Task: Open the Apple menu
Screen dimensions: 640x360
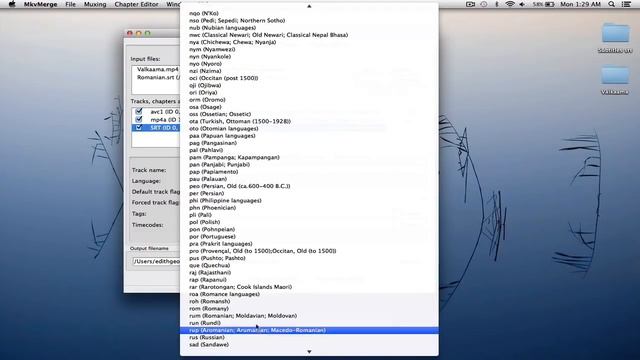Action: point(12,4)
